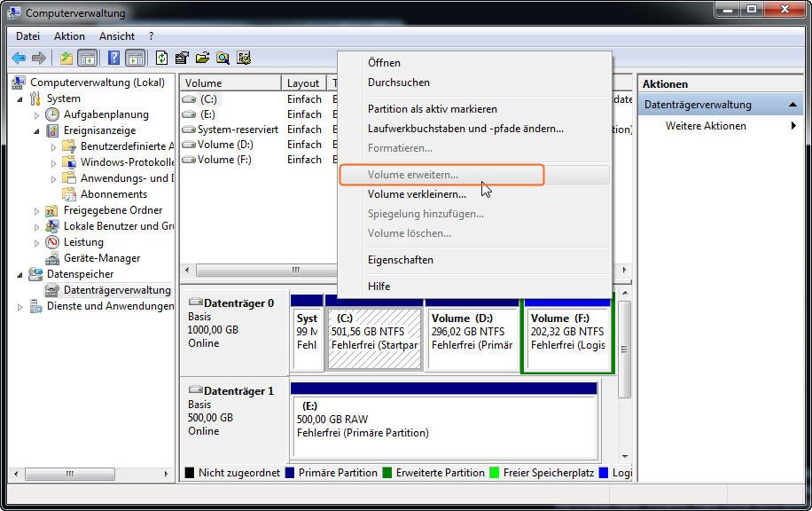Click the drive icon of (C:) row

[189, 99]
